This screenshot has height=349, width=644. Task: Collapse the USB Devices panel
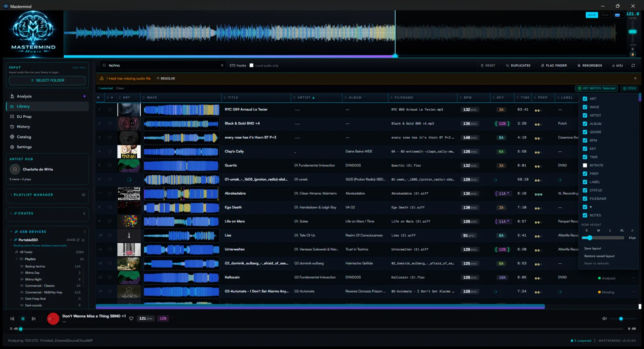coord(11,232)
